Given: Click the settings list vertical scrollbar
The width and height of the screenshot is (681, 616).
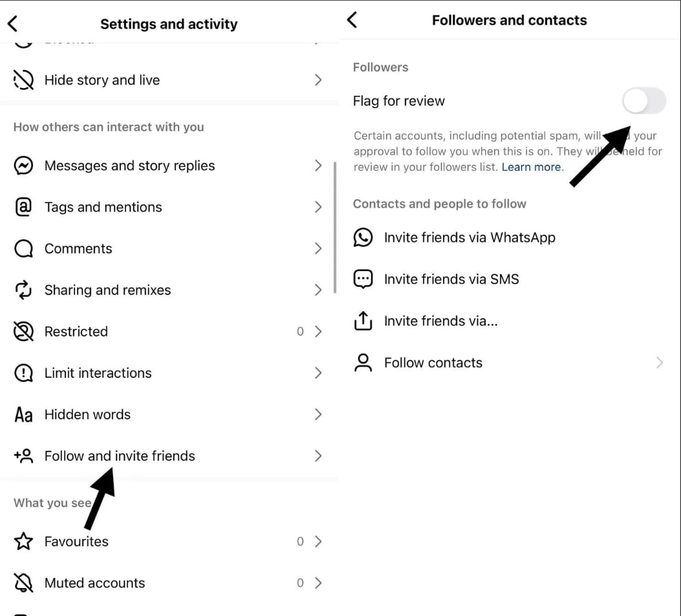Looking at the screenshot, I should pos(335,227).
